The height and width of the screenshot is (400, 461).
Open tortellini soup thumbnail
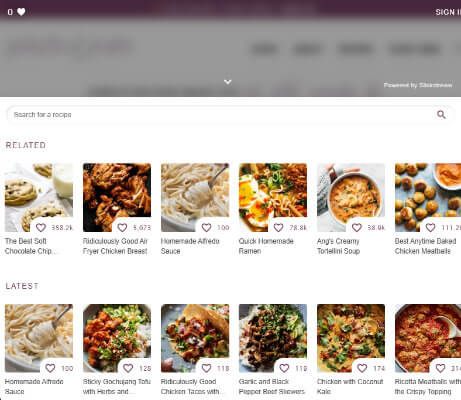tap(351, 197)
